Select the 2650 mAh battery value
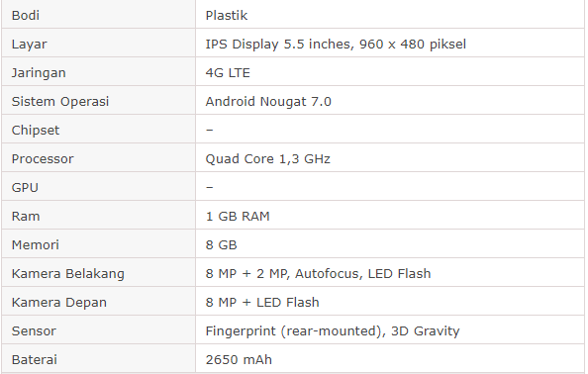 [239, 360]
